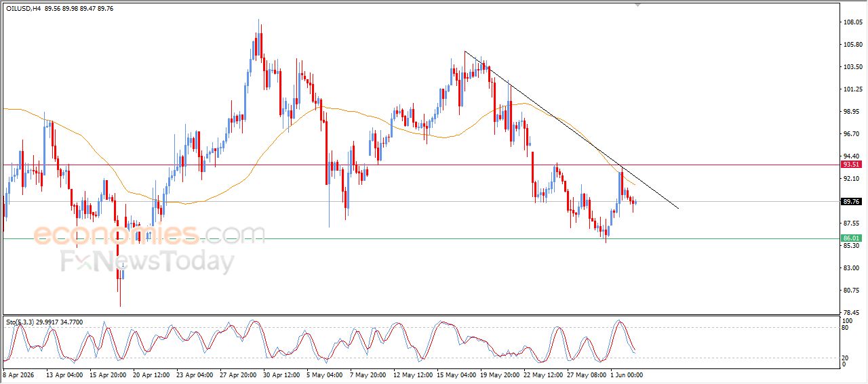Click the 94.40 price axis label

(852, 156)
